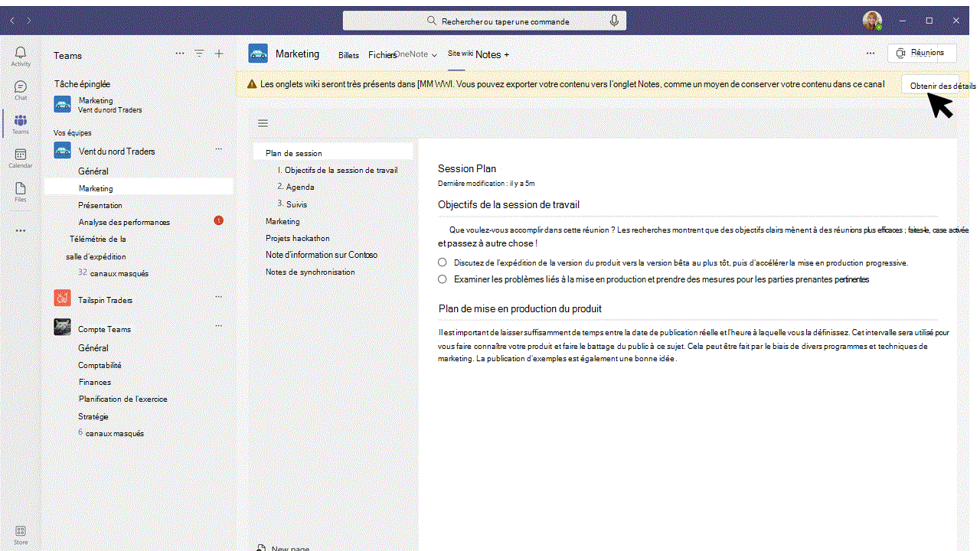Select the radio button for 'Discutez de l'expédition'
Image resolution: width=980 pixels, height=551 pixels.
[x=443, y=262]
